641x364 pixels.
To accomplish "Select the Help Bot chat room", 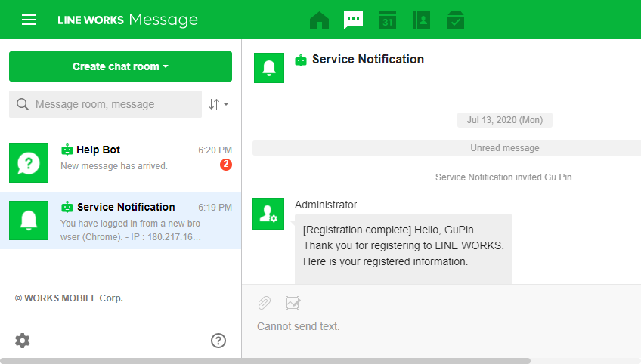I will [121, 162].
